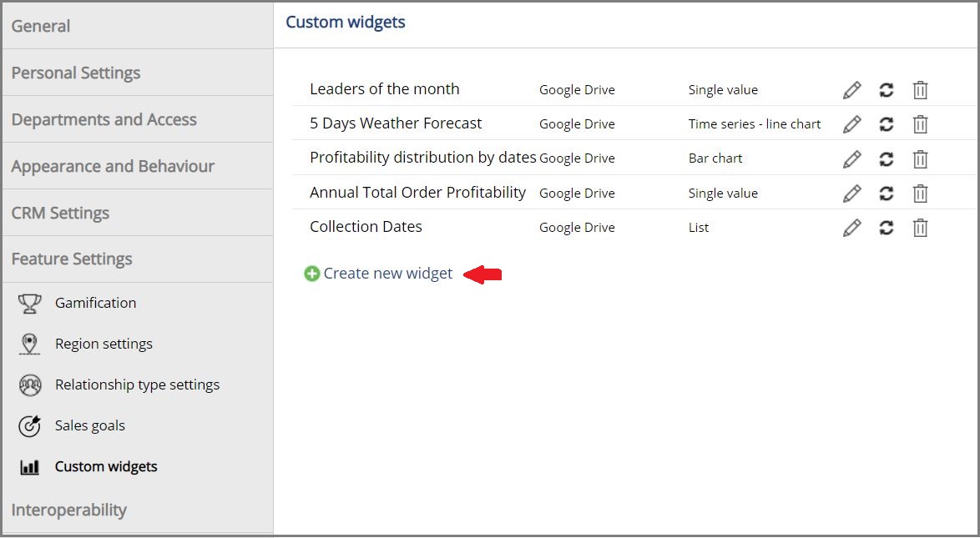Image resolution: width=980 pixels, height=538 pixels.
Task: Click the green plus icon for new widget
Action: pos(312,274)
